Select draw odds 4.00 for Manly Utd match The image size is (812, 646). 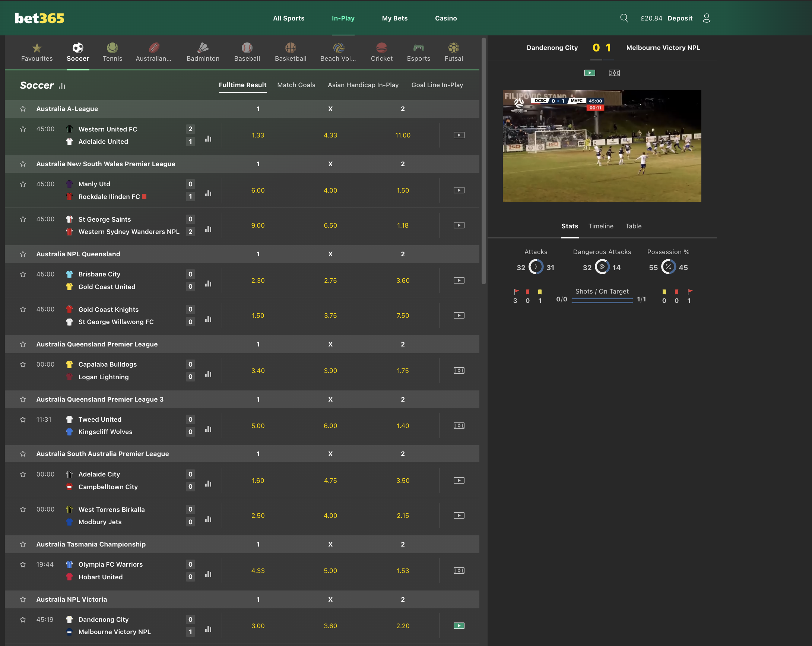[x=330, y=190]
